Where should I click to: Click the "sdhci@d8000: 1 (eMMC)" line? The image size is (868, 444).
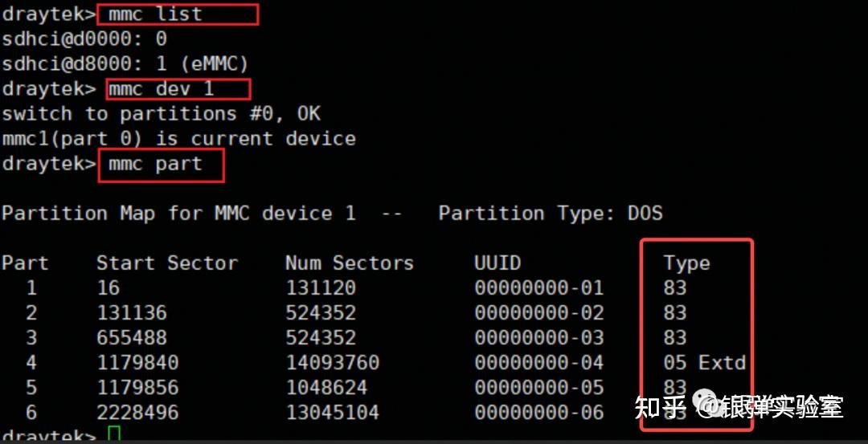coord(125,63)
